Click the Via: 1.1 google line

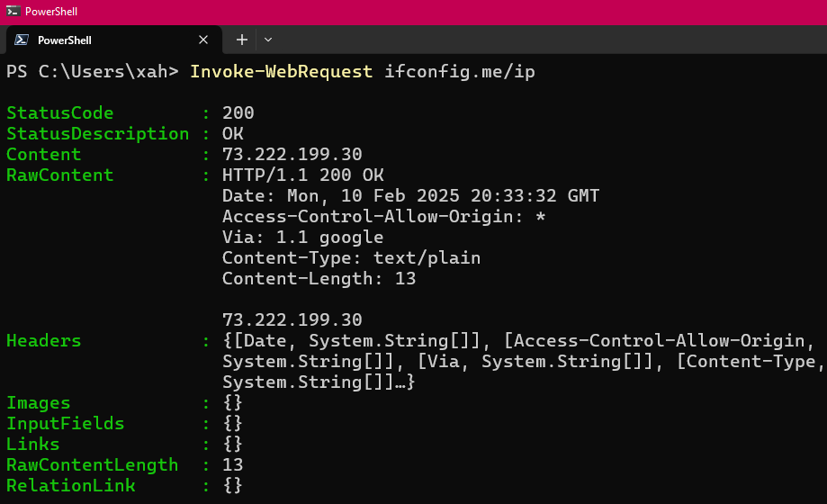302,238
